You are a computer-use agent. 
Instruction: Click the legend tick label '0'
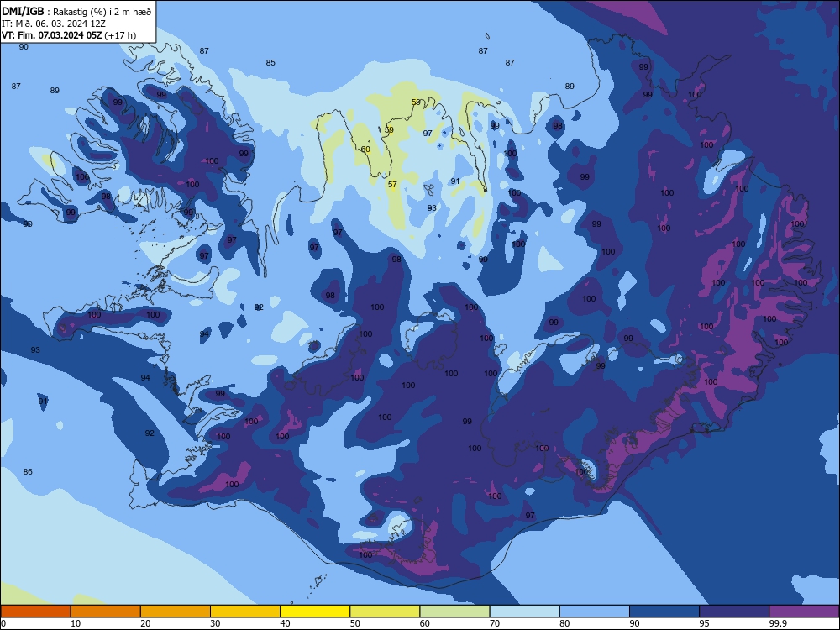point(3,623)
